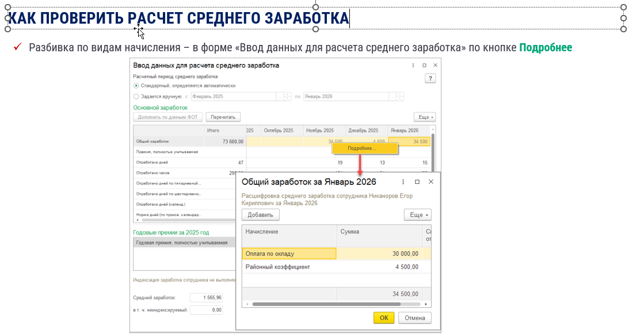This screenshot has width=644, height=336.
Task: Click the green Подробнее word in bullet
Action: pyautogui.click(x=546, y=48)
